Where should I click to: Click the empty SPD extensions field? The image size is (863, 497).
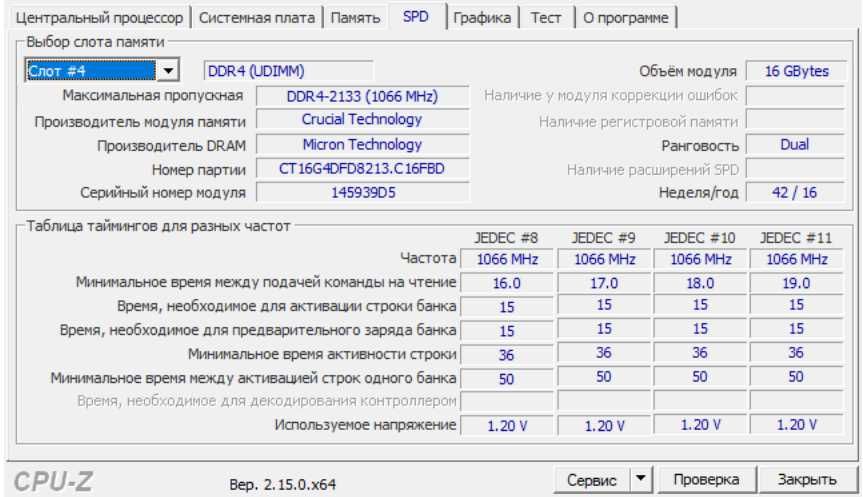point(795,169)
